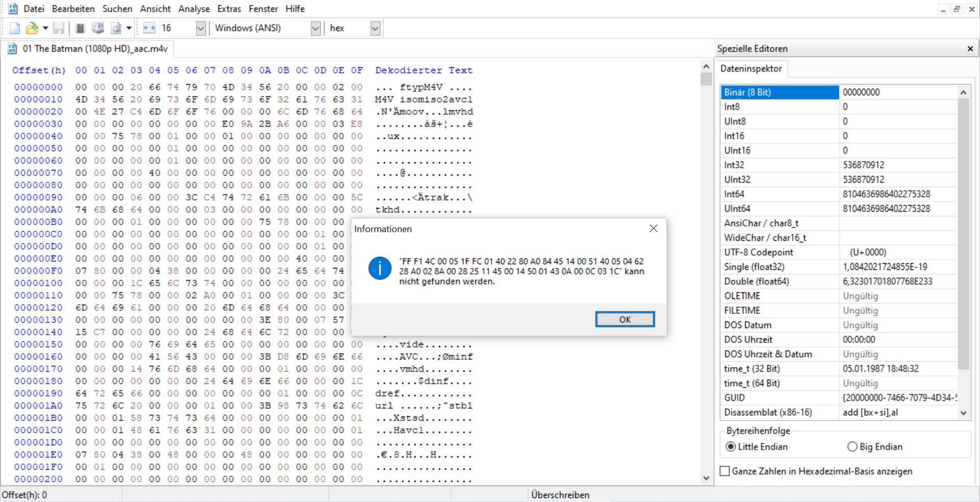980x502 pixels.
Task: Expand the disk image dropdown arrow
Action: tap(129, 28)
